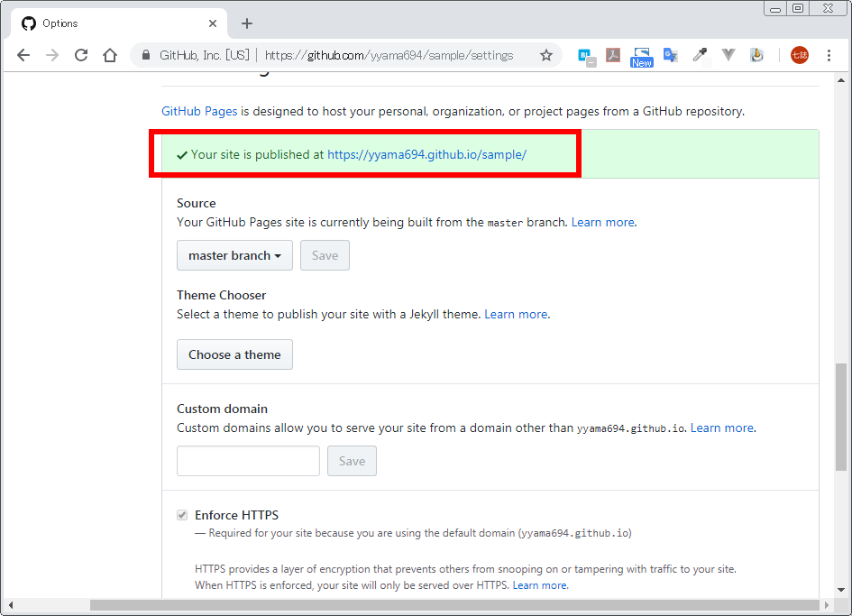The image size is (852, 616).
Task: Open Learn more about the Source branch
Action: tap(602, 223)
